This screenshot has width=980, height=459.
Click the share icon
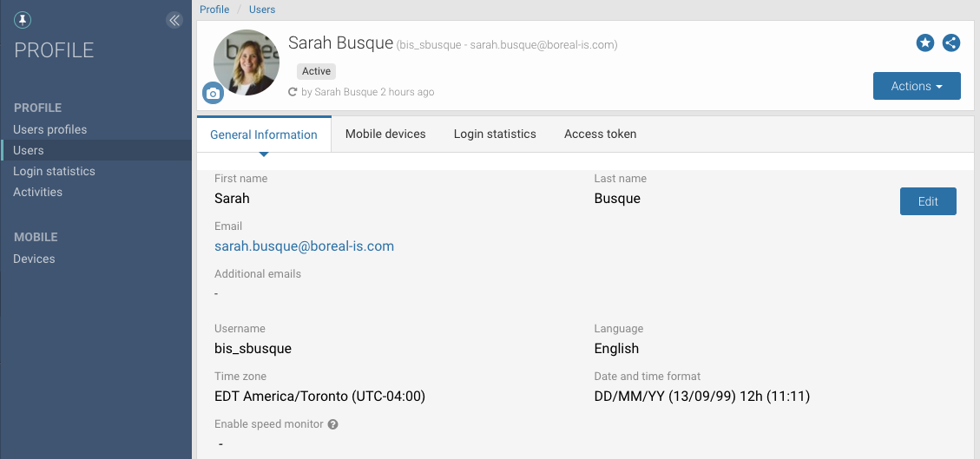(x=951, y=43)
